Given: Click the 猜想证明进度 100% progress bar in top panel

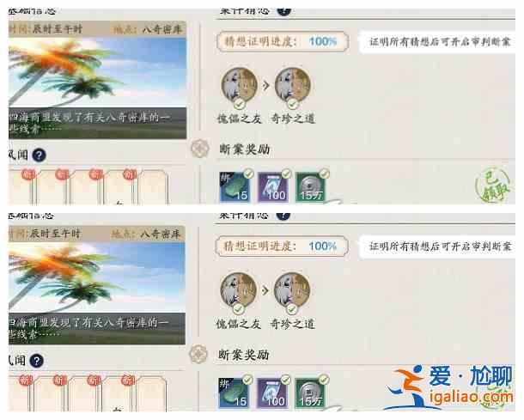Looking at the screenshot, I should [x=283, y=42].
